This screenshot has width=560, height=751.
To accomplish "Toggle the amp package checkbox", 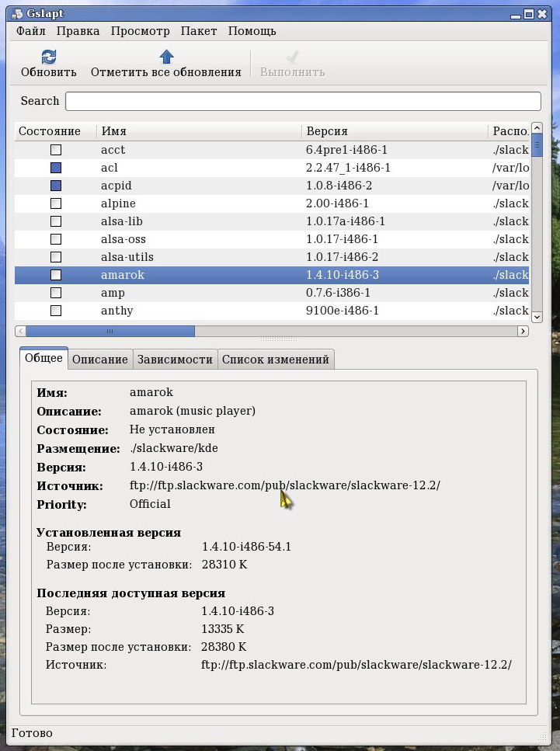I will pyautogui.click(x=56, y=293).
